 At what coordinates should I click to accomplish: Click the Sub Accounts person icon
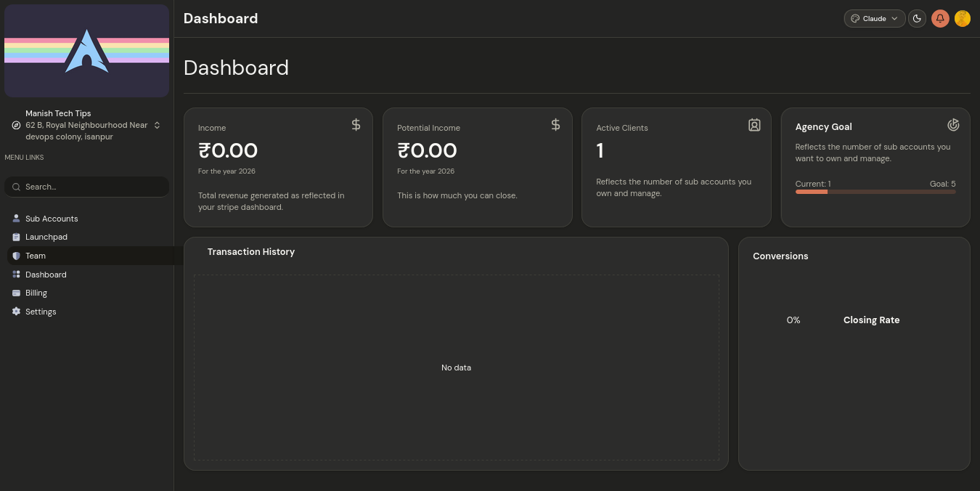coord(16,219)
